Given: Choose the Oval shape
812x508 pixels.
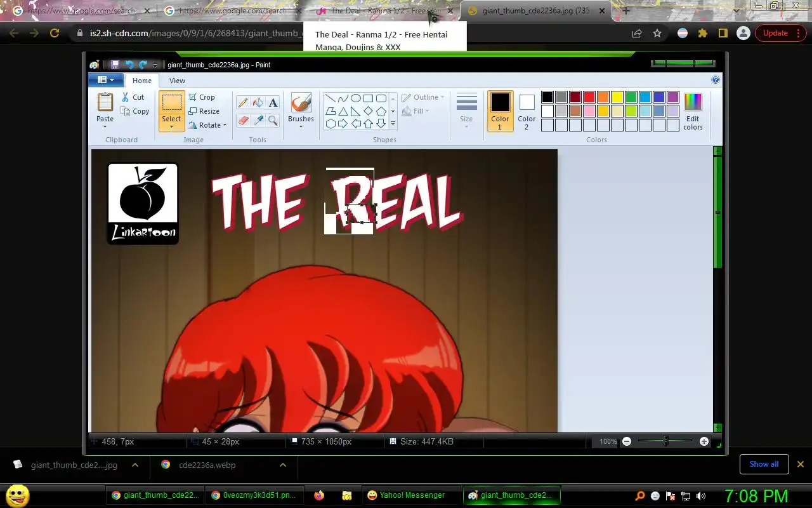Looking at the screenshot, I should click(356, 98).
